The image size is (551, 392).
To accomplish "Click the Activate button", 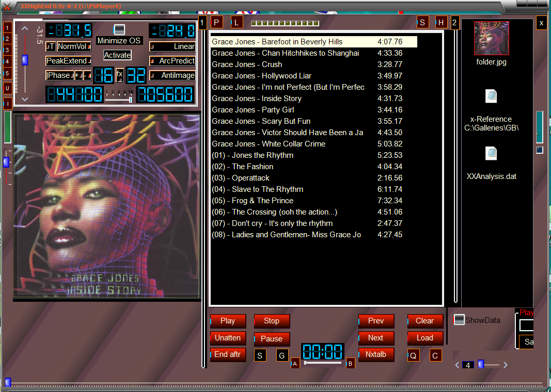I will pyautogui.click(x=117, y=55).
